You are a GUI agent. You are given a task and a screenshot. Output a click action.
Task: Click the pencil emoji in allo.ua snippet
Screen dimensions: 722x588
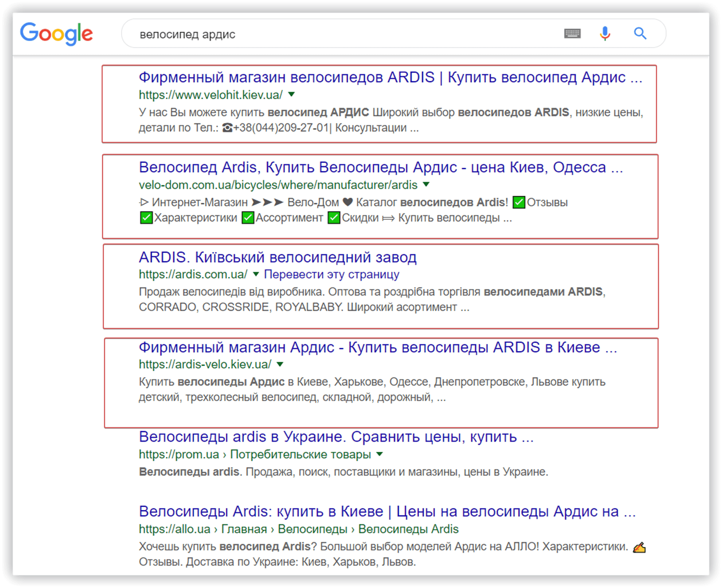point(639,547)
